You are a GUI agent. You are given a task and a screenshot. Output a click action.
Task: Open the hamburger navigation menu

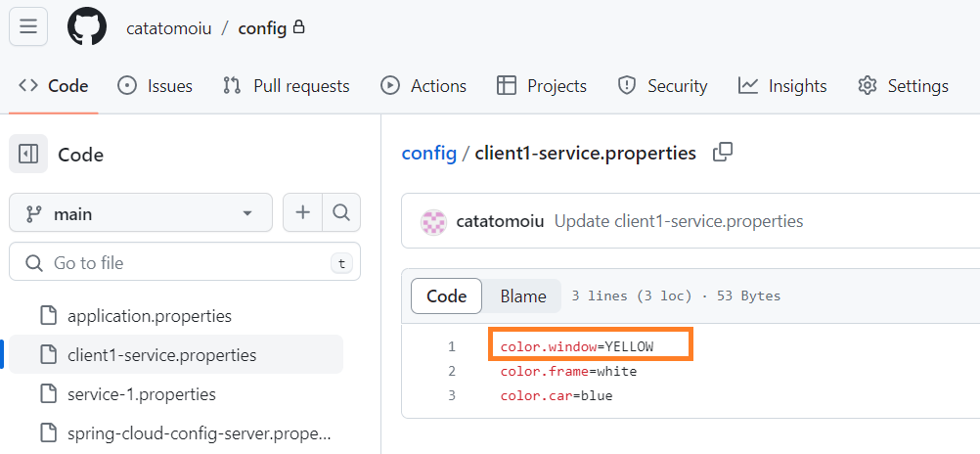point(28,26)
